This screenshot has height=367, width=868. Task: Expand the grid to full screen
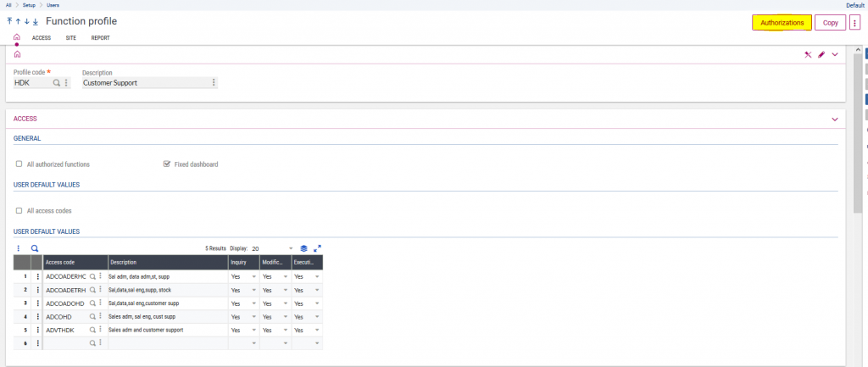click(317, 248)
